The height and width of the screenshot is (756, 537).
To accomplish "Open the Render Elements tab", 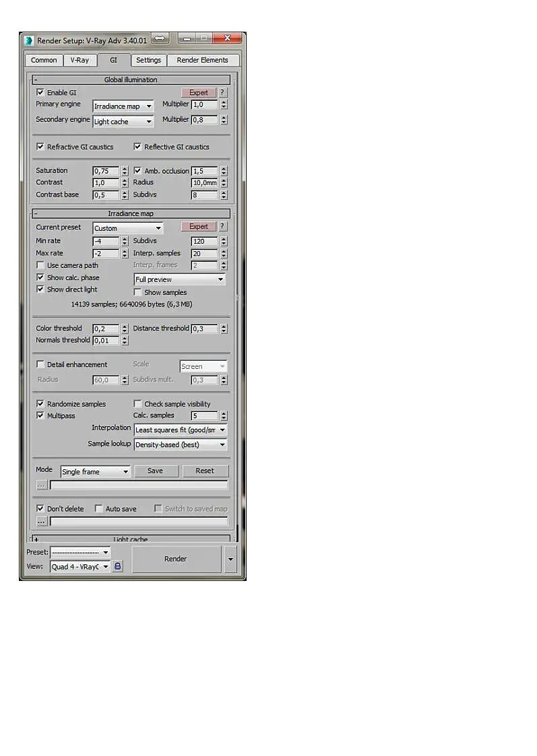I will (203, 61).
